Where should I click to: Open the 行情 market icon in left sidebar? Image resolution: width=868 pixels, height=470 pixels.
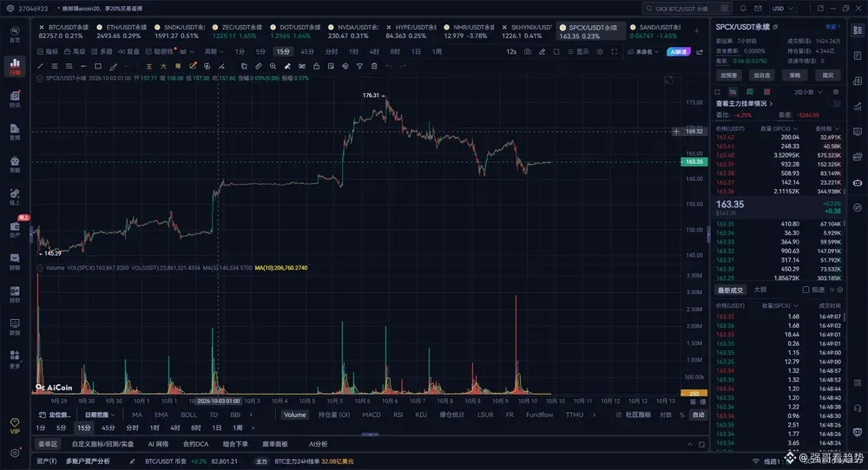pyautogui.click(x=15, y=66)
